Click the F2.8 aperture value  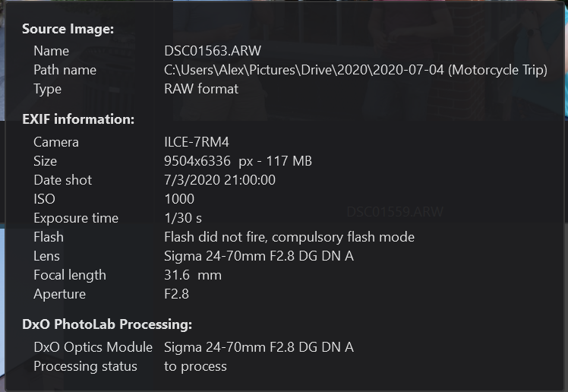[x=176, y=294]
